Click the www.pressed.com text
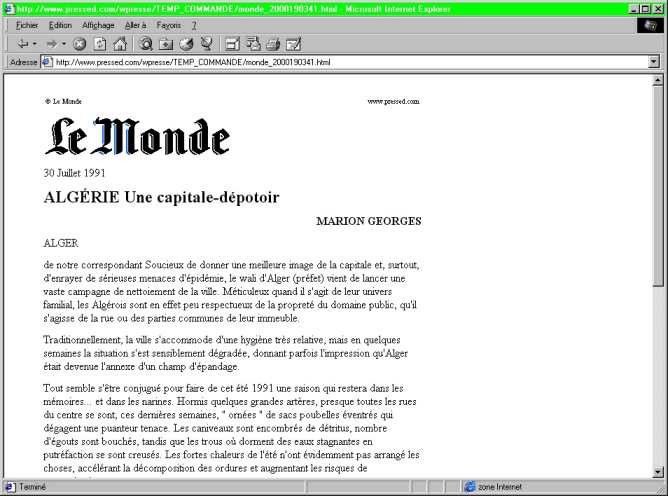The image size is (668, 496). (x=393, y=101)
